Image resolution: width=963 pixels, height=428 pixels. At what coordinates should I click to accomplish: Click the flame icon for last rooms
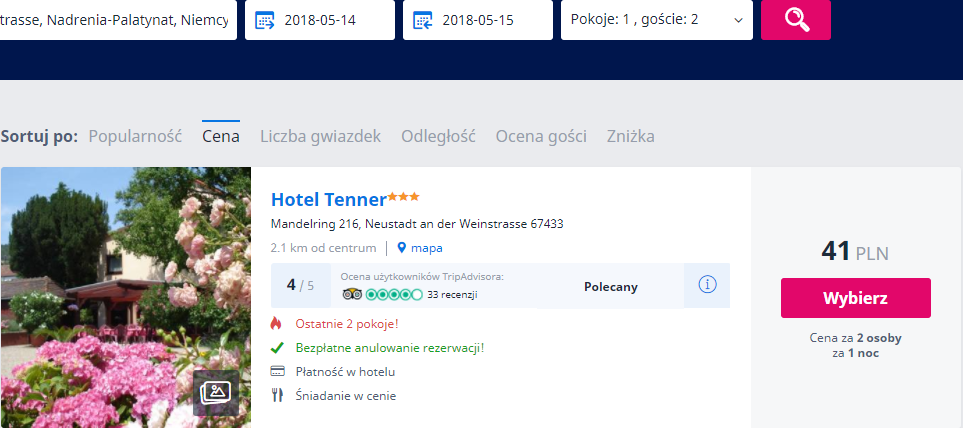click(x=276, y=323)
